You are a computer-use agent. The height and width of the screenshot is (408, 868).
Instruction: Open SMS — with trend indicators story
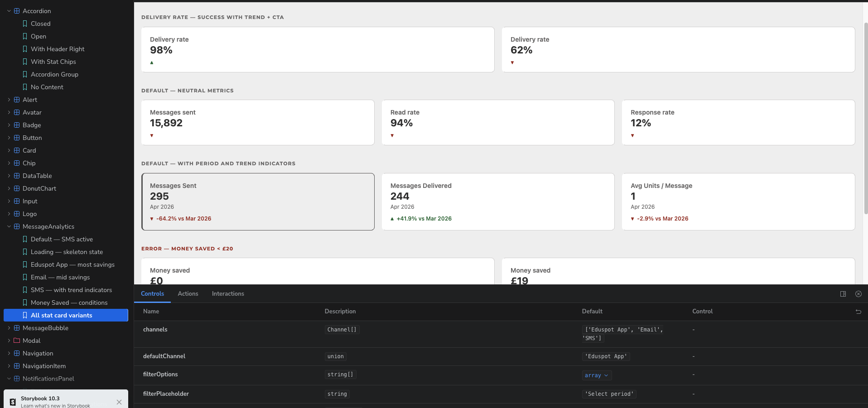(71, 290)
